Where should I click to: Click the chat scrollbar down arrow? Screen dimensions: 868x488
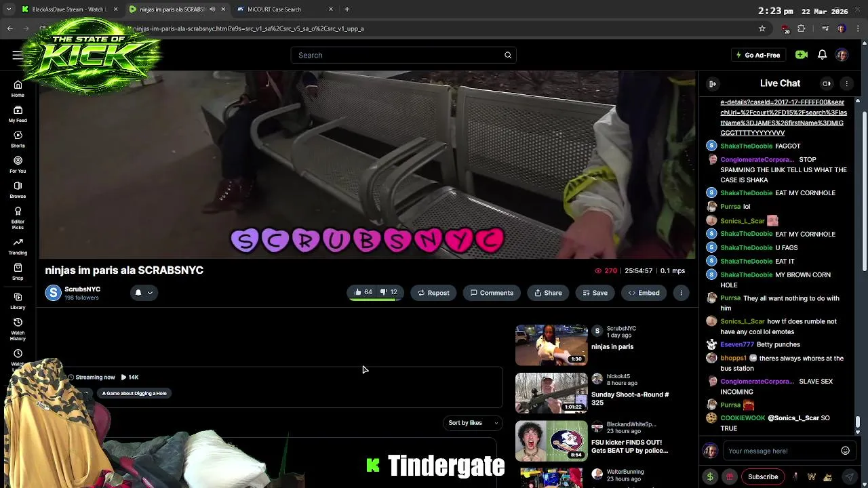858,432
